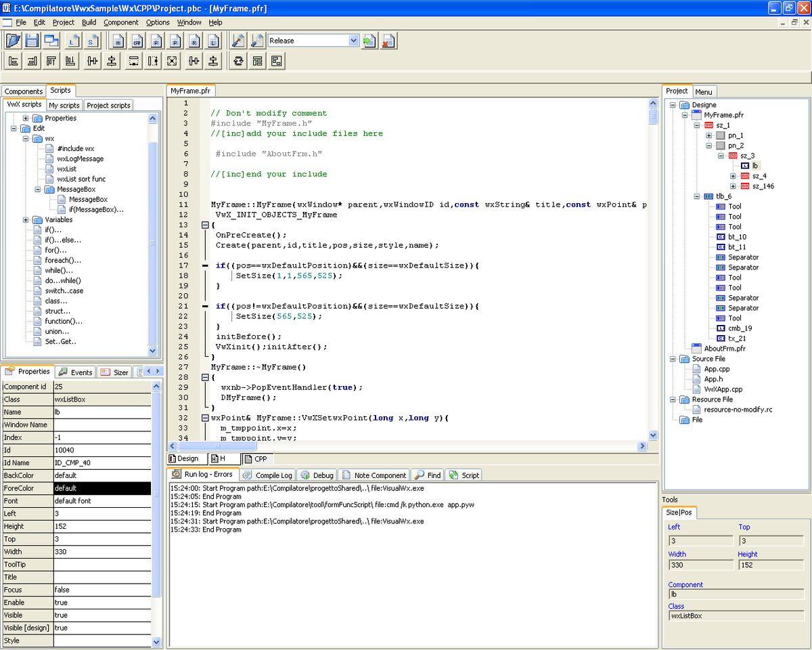This screenshot has height=650, width=812.
Task: Switch to the Events tab
Action: 75,372
